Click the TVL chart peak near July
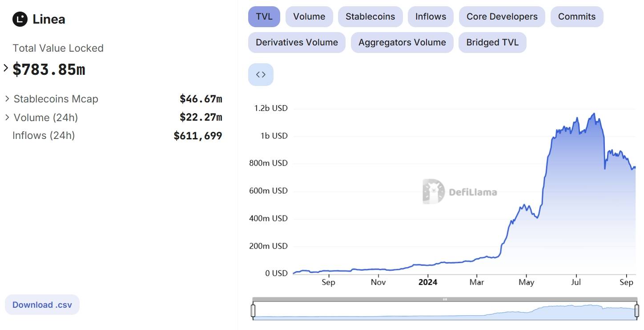Image resolution: width=644 pixels, height=330 pixels. point(594,114)
